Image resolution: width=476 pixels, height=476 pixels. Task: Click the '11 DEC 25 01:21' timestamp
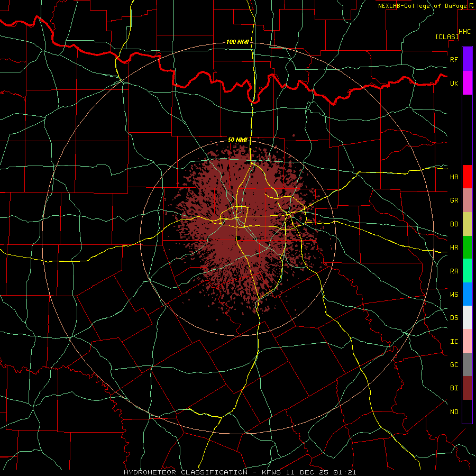point(321,472)
